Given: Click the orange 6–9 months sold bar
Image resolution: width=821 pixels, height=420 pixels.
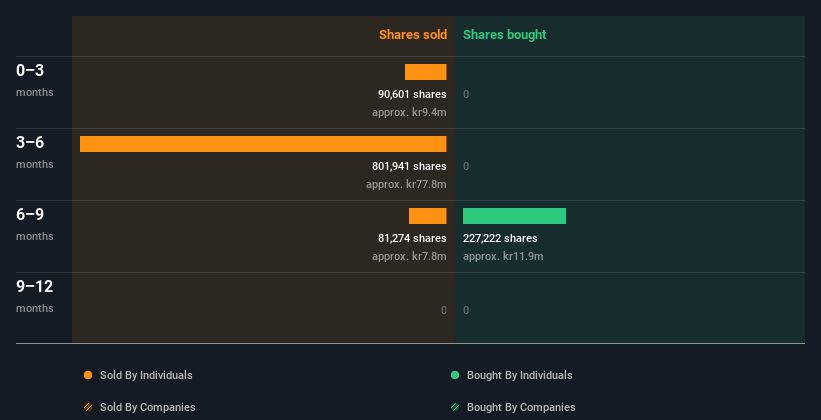Looking at the screenshot, I should [428, 216].
